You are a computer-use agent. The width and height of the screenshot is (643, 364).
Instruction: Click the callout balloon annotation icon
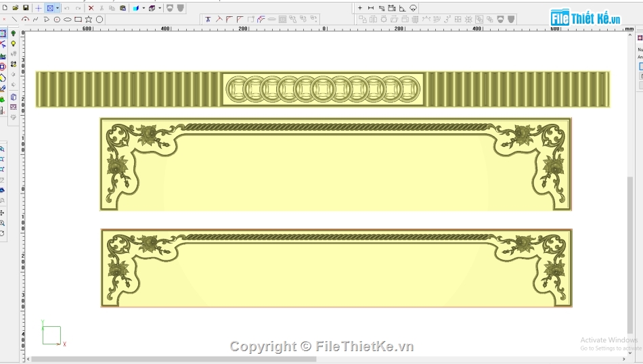click(x=413, y=8)
